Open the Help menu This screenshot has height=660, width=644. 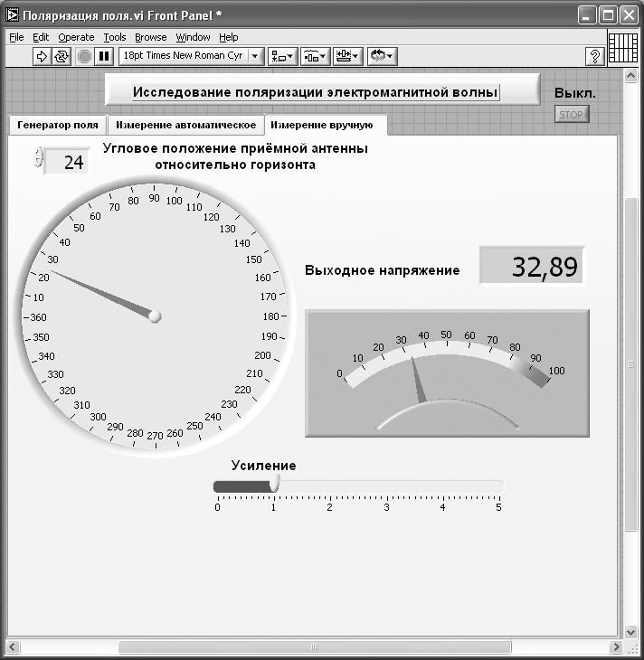point(229,37)
